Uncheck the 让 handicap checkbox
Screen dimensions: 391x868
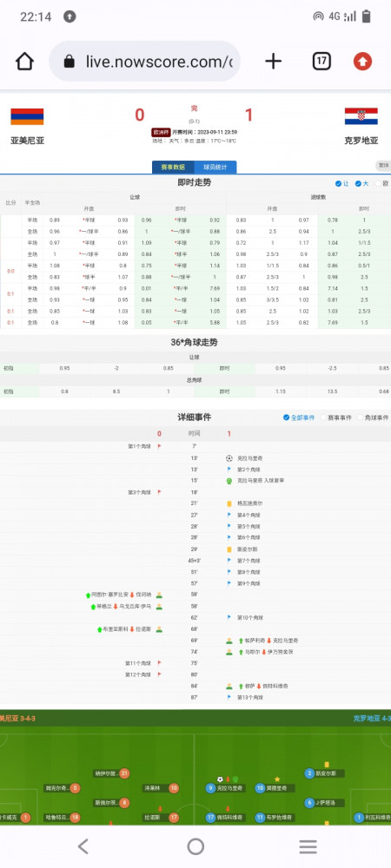tap(338, 184)
